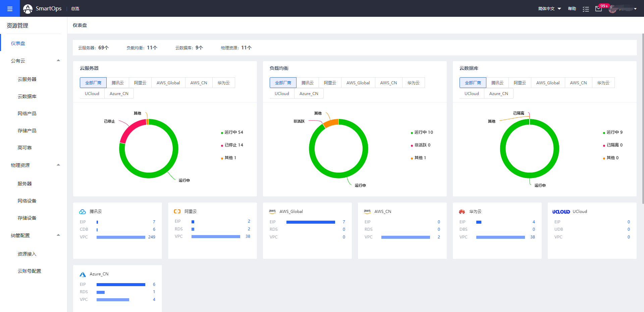This screenshot has height=312, width=644.
Task: Open 云账号配置 in the sidebar
Action: (29, 271)
